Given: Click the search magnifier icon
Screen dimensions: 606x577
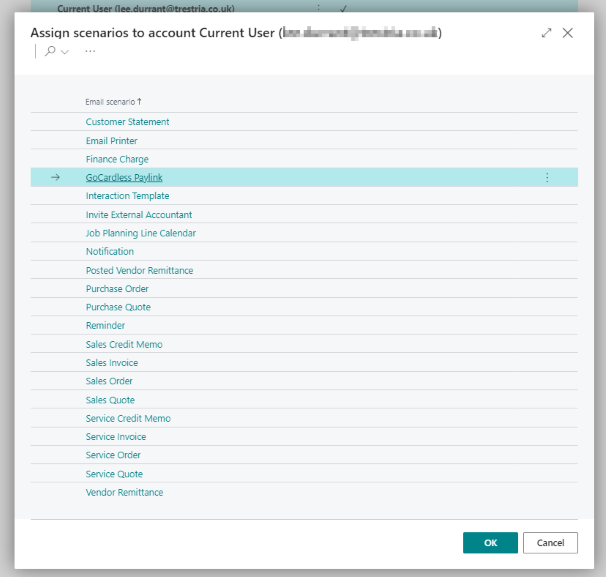Looking at the screenshot, I should (x=50, y=51).
